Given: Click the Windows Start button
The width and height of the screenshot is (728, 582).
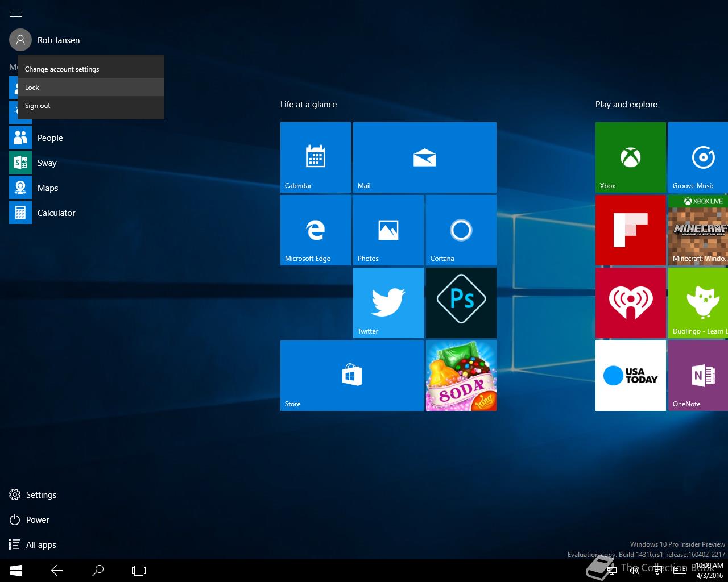Looking at the screenshot, I should pyautogui.click(x=16, y=570).
